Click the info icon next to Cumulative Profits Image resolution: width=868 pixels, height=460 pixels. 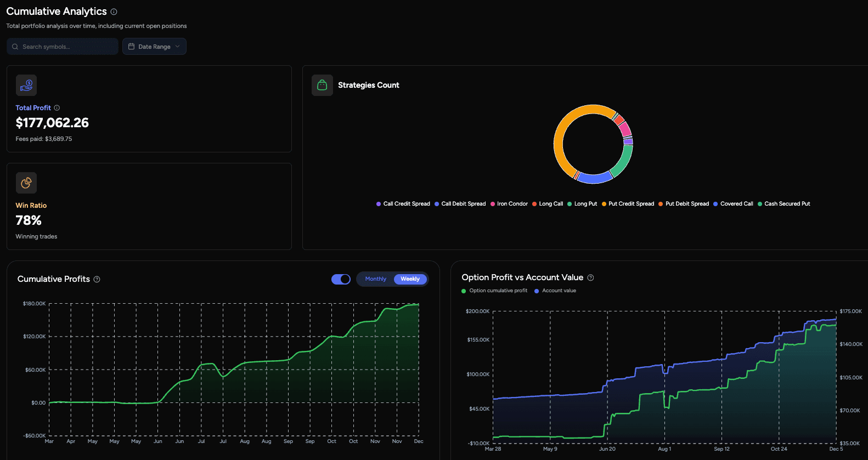97,280
